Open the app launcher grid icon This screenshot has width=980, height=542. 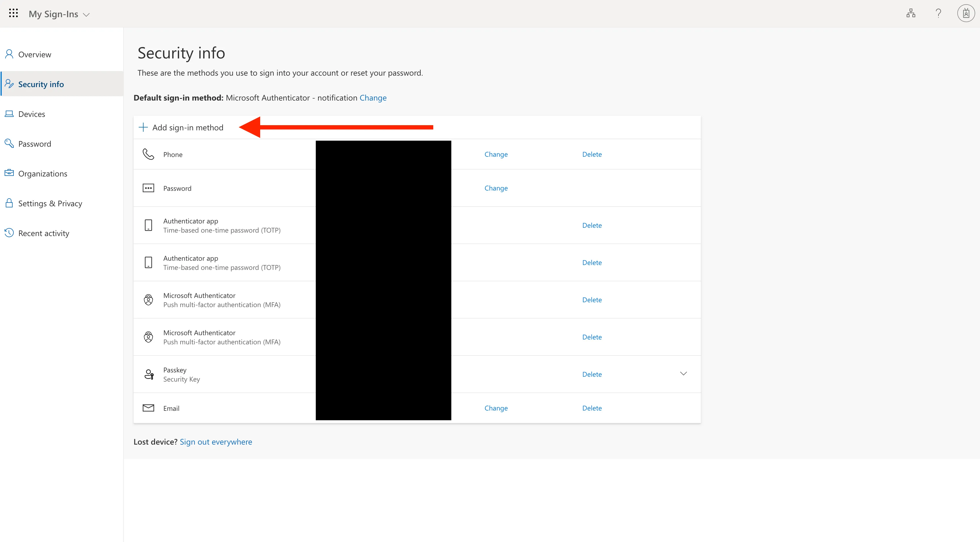point(13,13)
